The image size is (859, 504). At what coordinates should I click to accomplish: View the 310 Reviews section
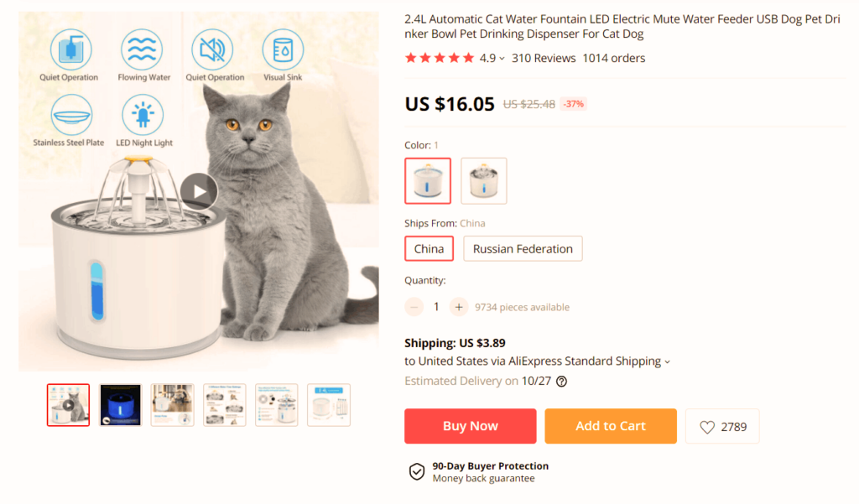544,58
